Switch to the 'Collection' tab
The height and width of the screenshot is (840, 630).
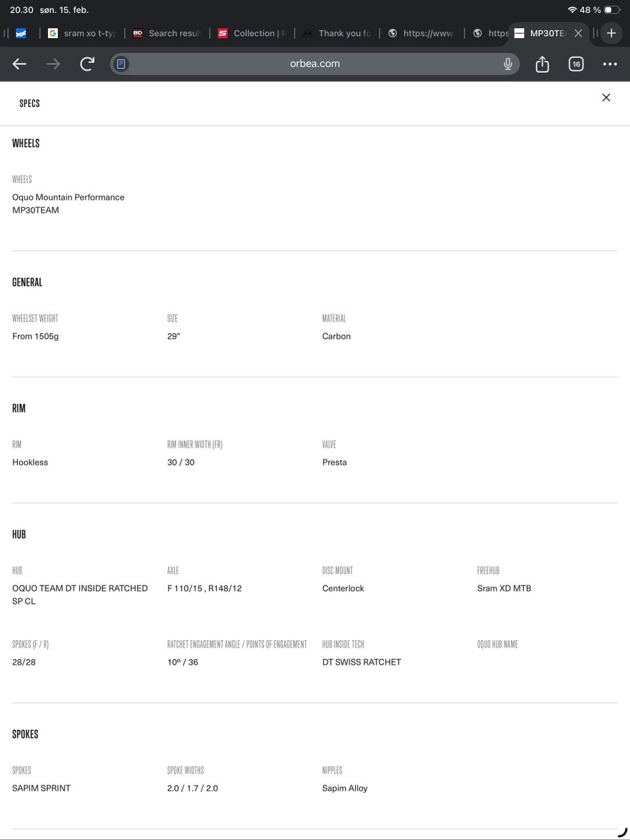tap(253, 33)
